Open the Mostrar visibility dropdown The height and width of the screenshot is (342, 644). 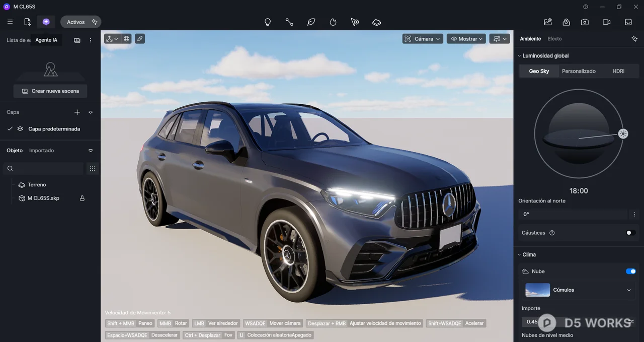(x=466, y=39)
